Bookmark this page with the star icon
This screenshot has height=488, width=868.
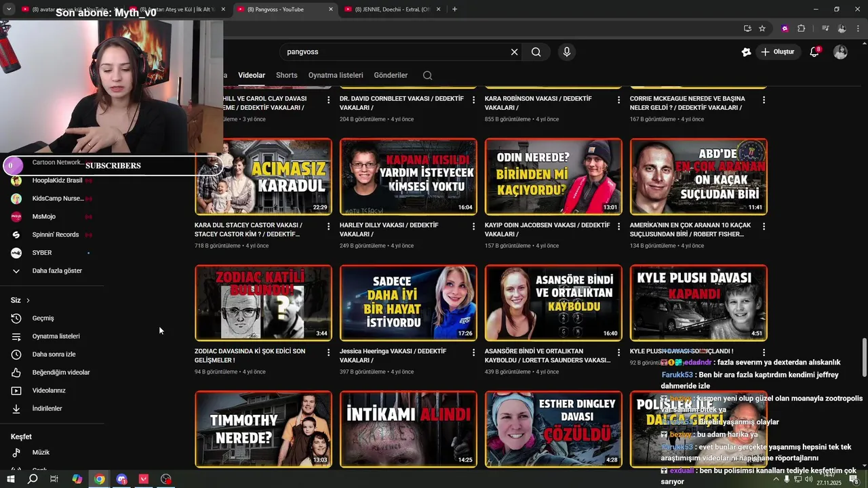click(762, 28)
